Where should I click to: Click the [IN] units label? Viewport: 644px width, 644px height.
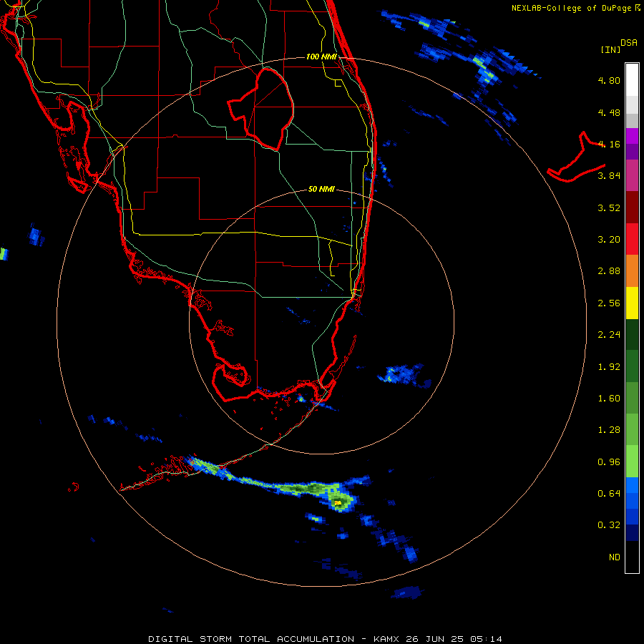tap(610, 49)
